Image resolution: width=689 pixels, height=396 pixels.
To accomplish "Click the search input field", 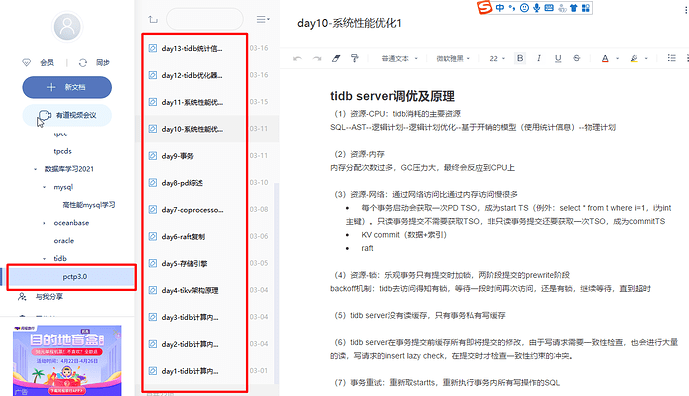I will [205, 19].
